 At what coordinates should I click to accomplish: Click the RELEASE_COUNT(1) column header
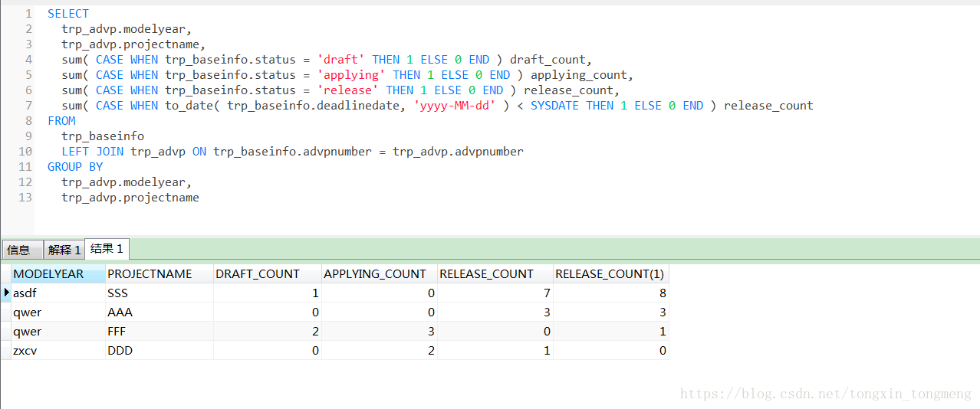610,274
